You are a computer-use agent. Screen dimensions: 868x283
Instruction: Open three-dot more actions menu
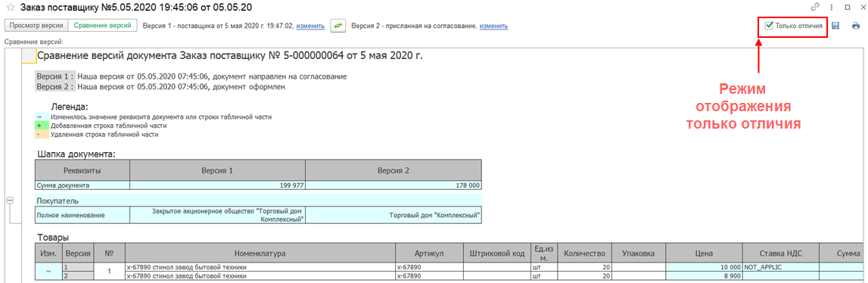tap(831, 8)
